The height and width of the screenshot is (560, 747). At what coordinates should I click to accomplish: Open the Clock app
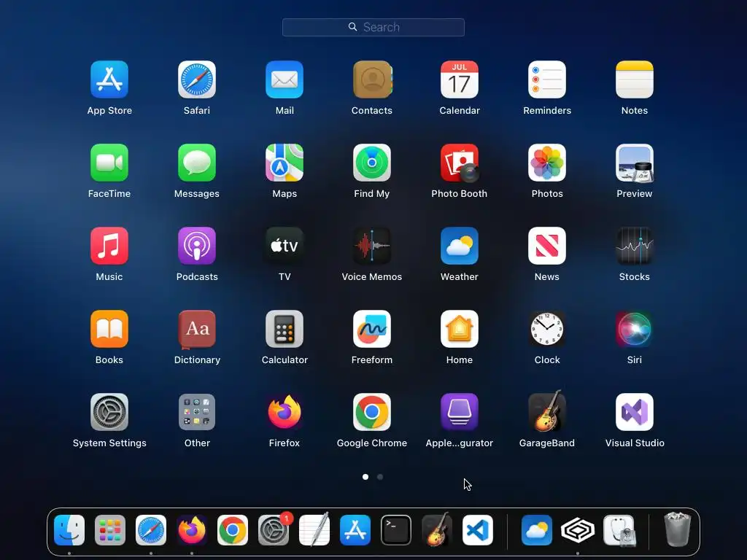[x=547, y=329]
